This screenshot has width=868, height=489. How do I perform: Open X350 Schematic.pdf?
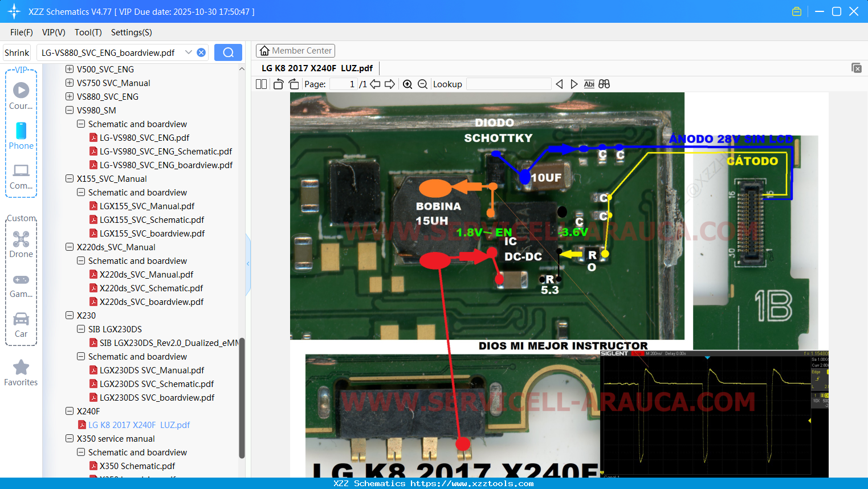tap(132, 466)
